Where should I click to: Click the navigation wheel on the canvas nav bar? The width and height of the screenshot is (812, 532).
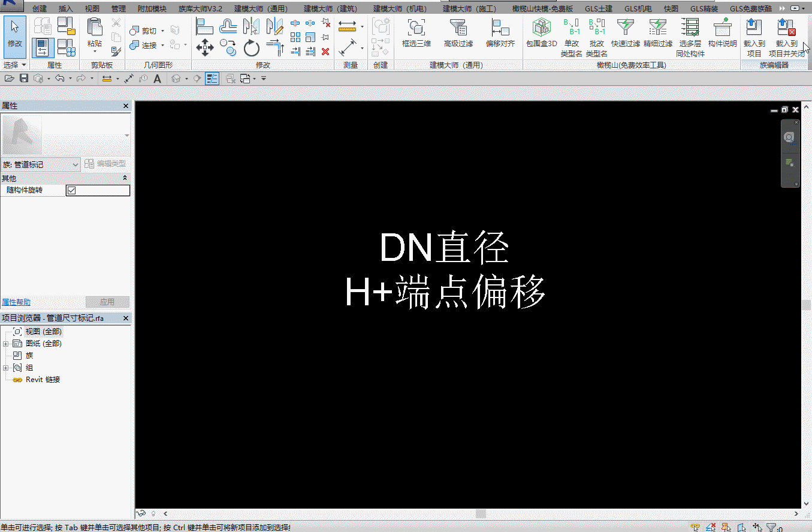pos(790,137)
